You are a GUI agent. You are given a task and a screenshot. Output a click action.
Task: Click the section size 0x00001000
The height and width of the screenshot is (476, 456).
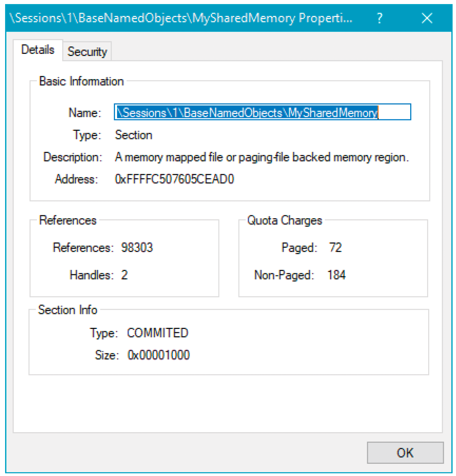click(158, 355)
